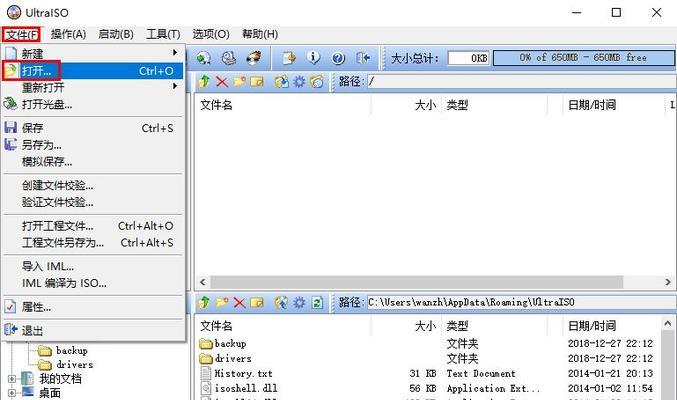
Task: Expand the 重新打开 submenu arrow
Action: point(175,86)
